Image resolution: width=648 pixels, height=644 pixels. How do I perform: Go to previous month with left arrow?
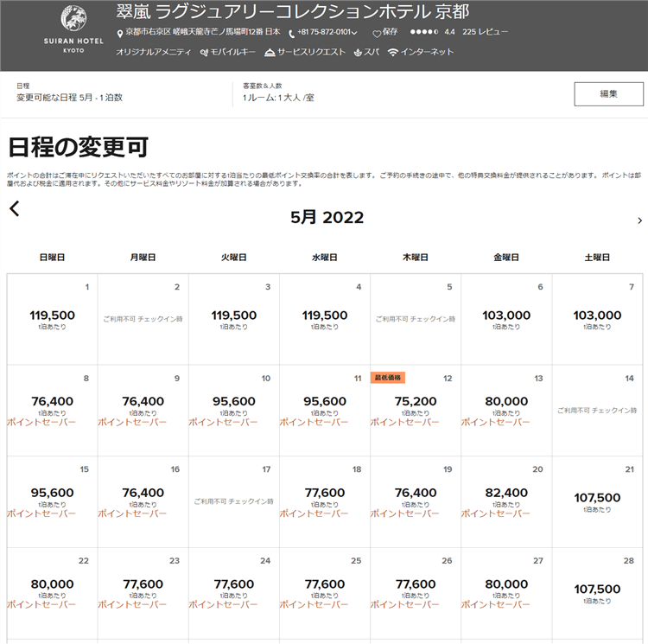(x=14, y=208)
